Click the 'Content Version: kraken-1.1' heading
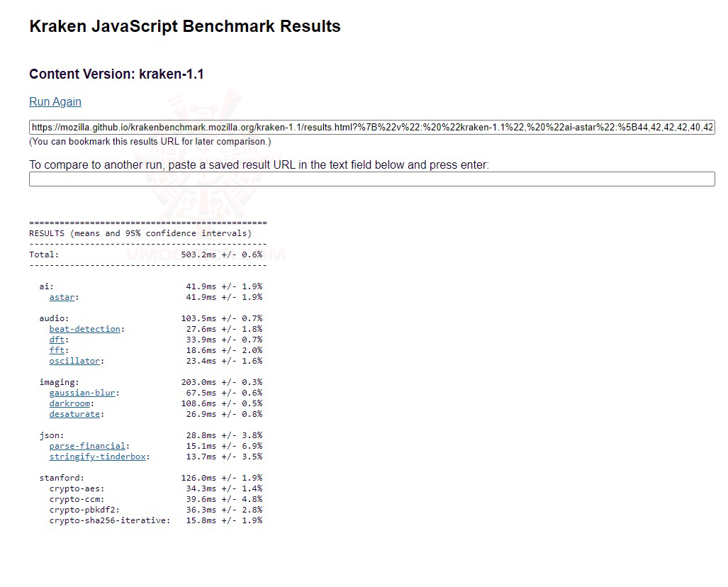 (116, 74)
